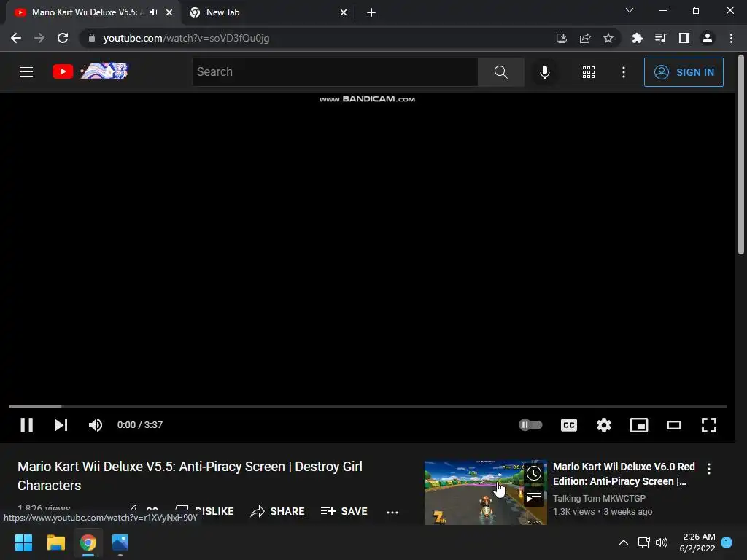Open the Windows Start menu
Viewport: 747px width, 560px height.
pos(23,542)
